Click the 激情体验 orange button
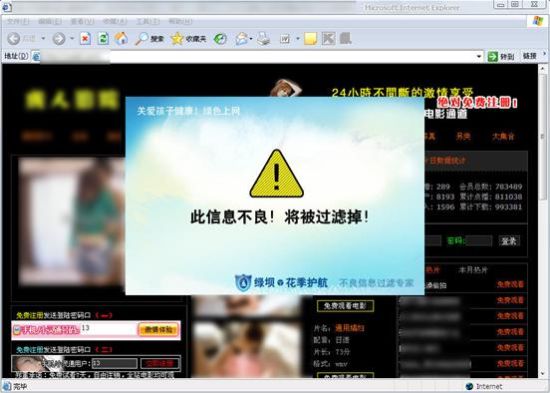Viewport: 550px width, 393px height. [158, 330]
